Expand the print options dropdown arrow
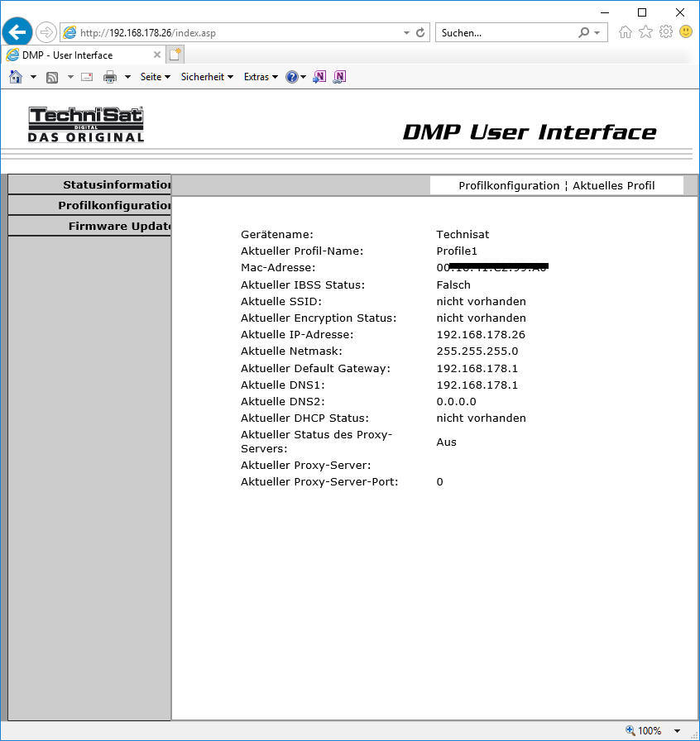The width and height of the screenshot is (700, 741). pos(127,77)
